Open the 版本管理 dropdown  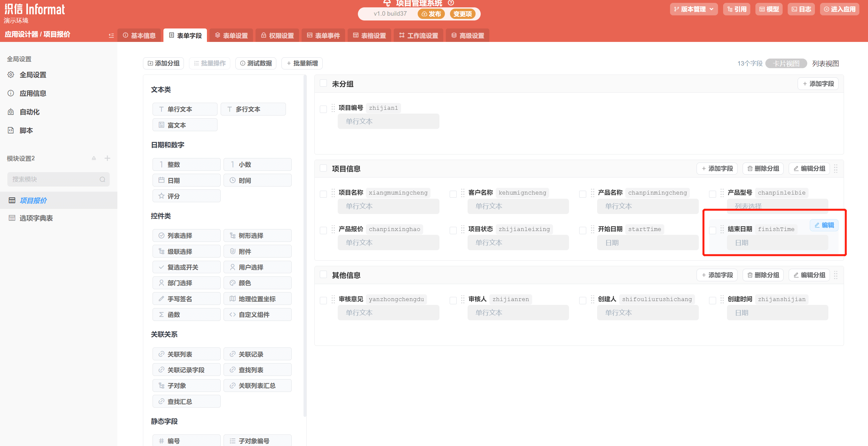coord(693,9)
